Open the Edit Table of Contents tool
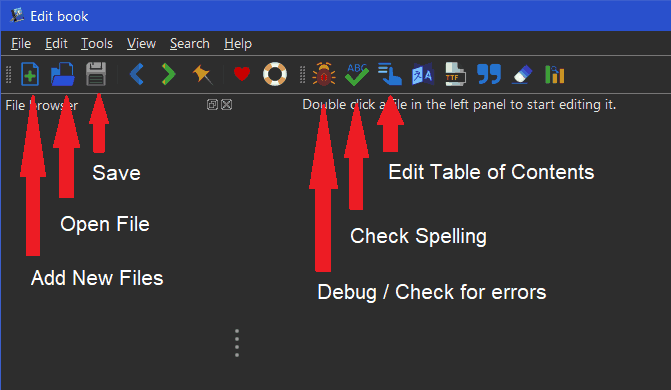 click(389, 74)
